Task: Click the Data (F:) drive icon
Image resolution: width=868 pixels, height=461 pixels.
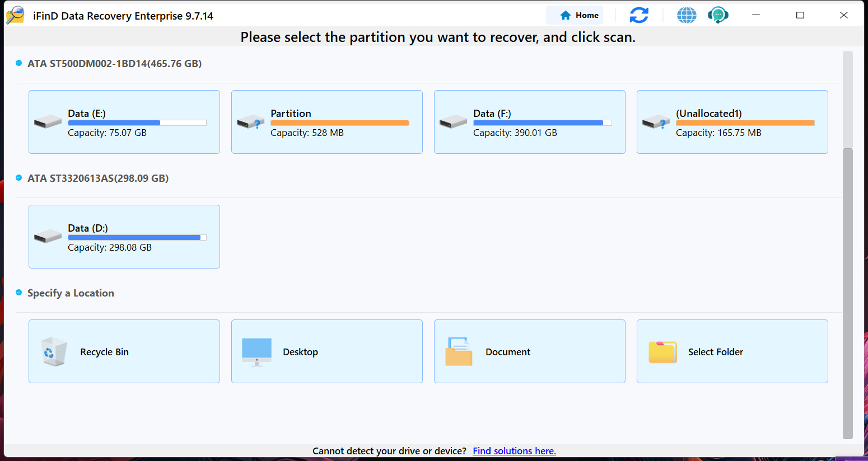Action: (453, 121)
